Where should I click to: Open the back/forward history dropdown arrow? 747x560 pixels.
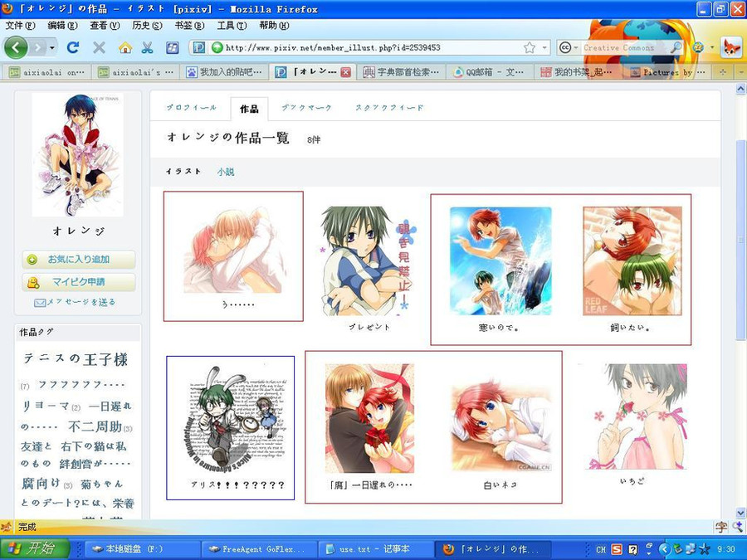(x=52, y=47)
